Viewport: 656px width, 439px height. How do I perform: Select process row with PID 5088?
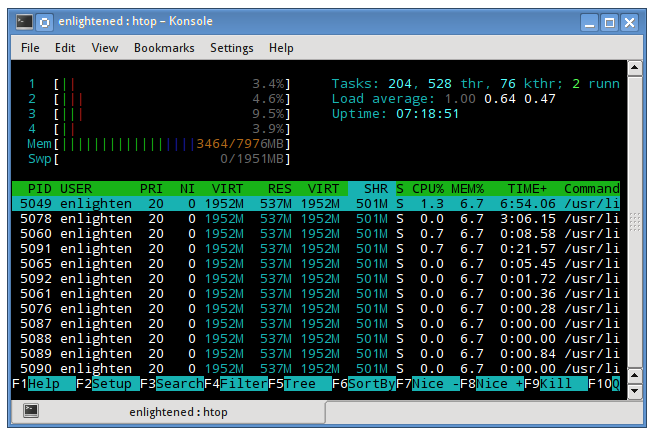tap(316, 339)
